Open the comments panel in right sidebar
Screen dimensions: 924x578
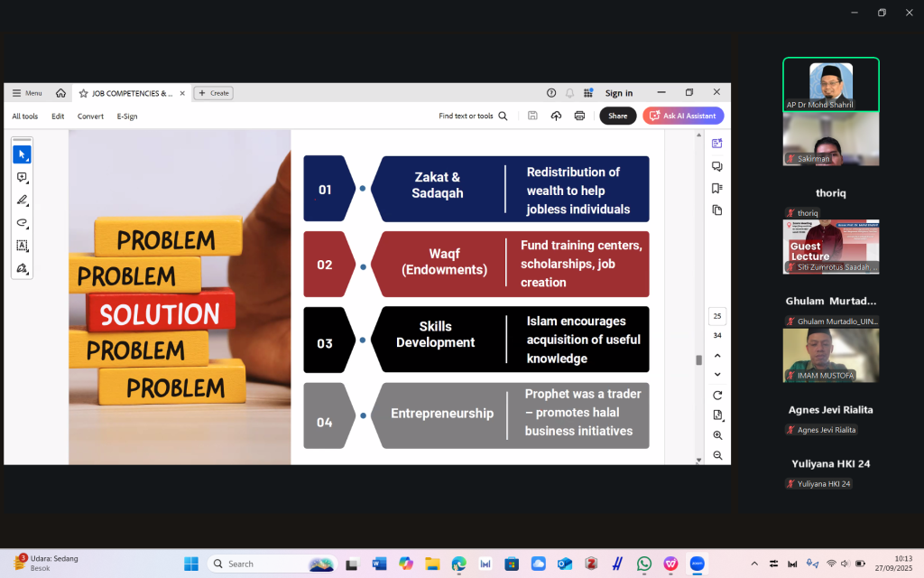[x=717, y=166]
